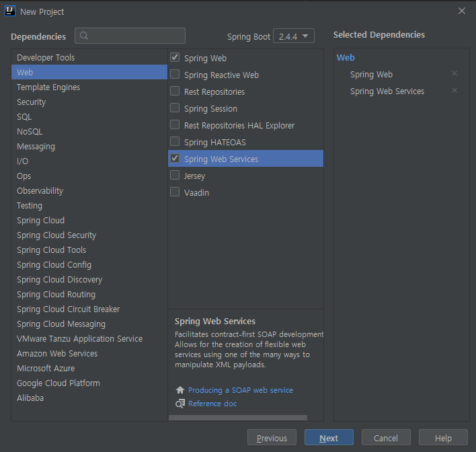Click the Spring Web Services description heading

[215, 321]
